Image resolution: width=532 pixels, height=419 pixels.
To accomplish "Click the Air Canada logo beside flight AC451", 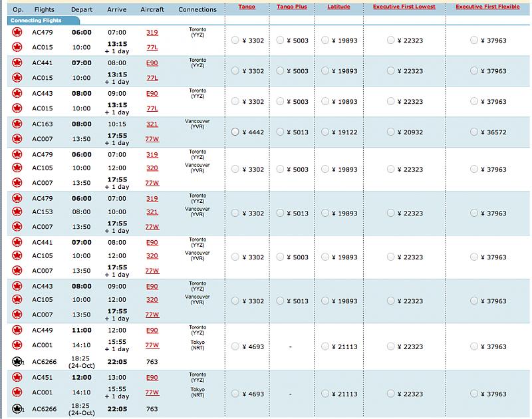I will 17,377.
